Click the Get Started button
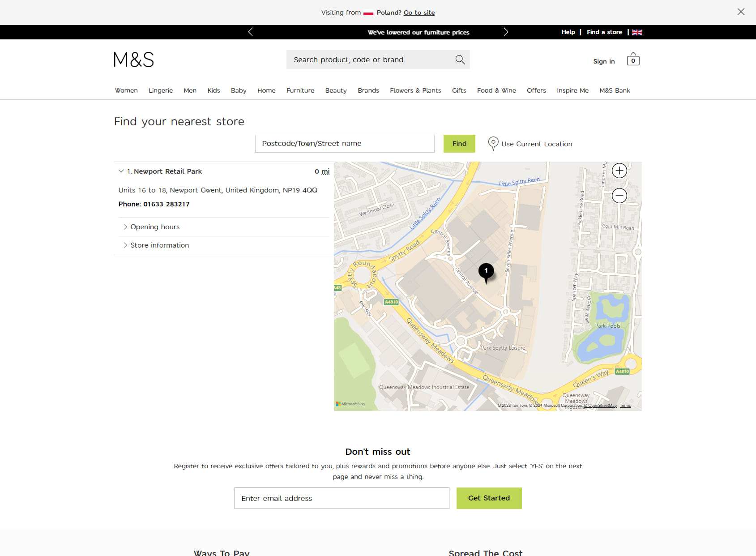The width and height of the screenshot is (756, 556). (x=489, y=498)
